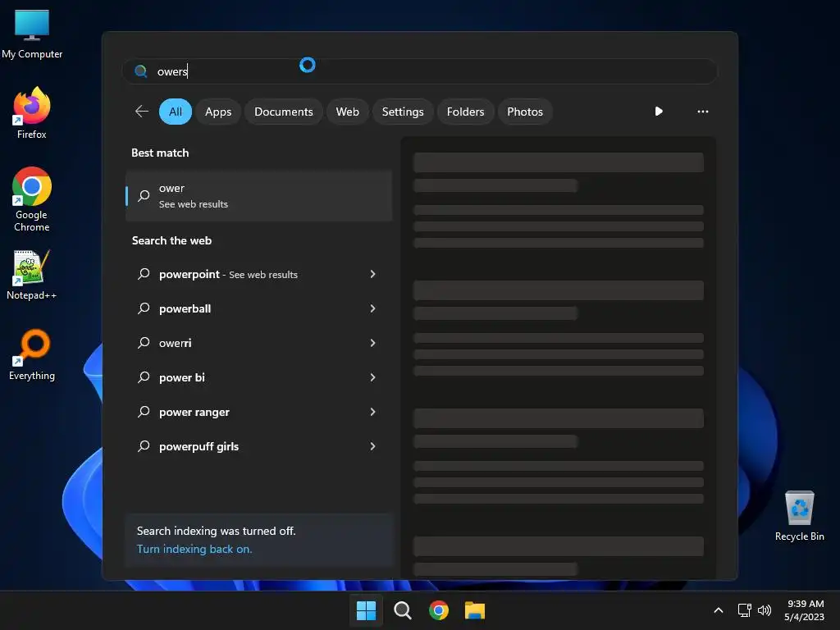Expand chevron next to power ranger
This screenshot has width=840, height=630.
click(x=373, y=412)
